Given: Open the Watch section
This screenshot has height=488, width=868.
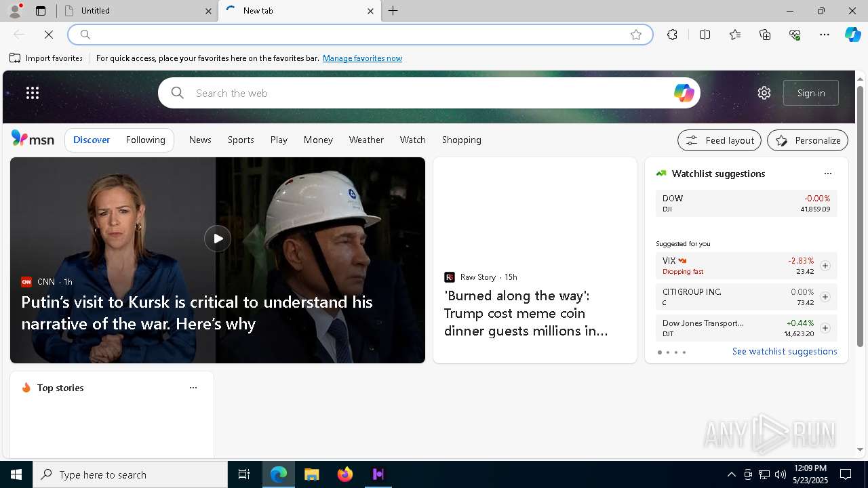Looking at the screenshot, I should 413,140.
